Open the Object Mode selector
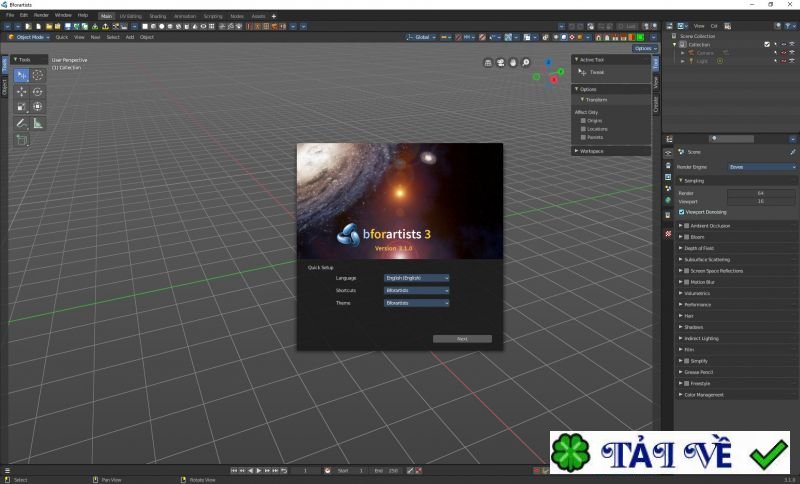 (x=28, y=37)
